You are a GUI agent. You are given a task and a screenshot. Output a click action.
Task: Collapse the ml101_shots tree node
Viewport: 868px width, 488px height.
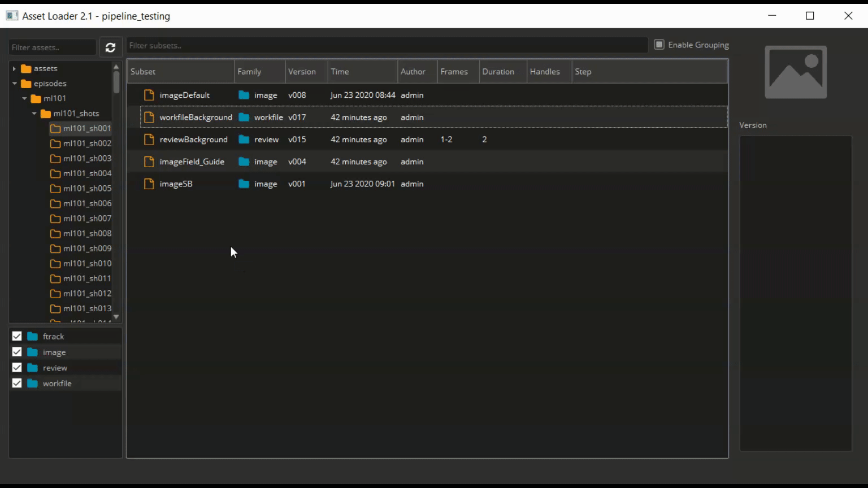[34, 114]
